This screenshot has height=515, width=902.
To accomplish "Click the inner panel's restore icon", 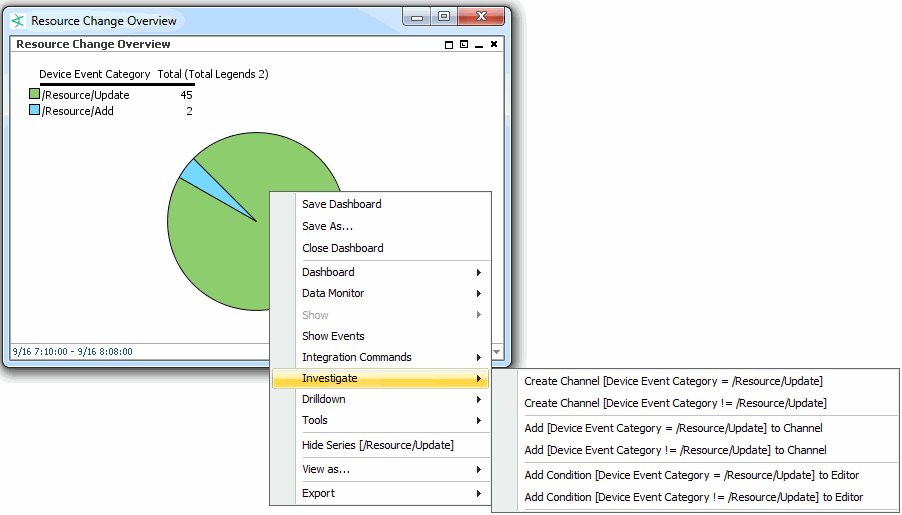I will 464,45.
